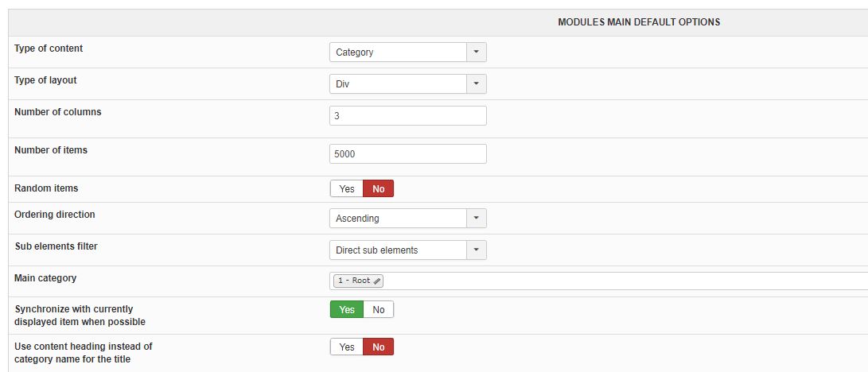The image size is (868, 372).
Task: Expand the Sub elements filter dropdown
Action: pyautogui.click(x=407, y=250)
